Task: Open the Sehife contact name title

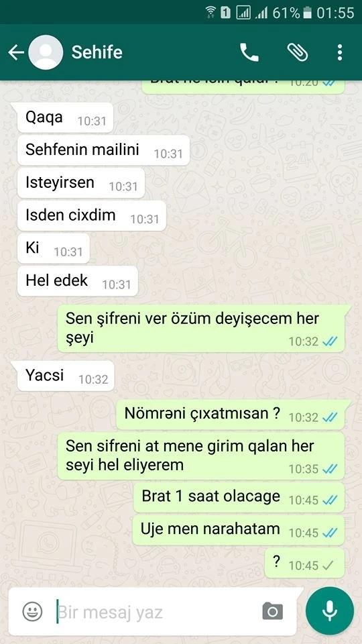Action: coord(97,52)
